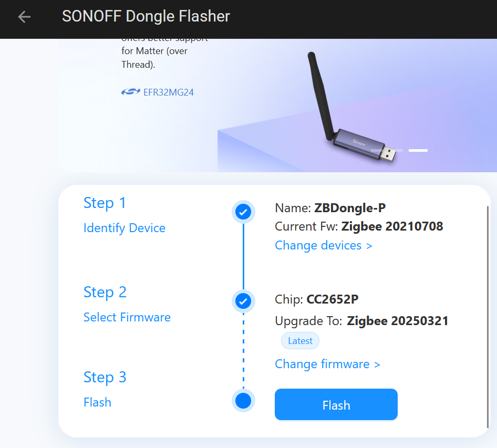497x448 pixels.
Task: Start flashing with the Flash button
Action: coord(336,404)
